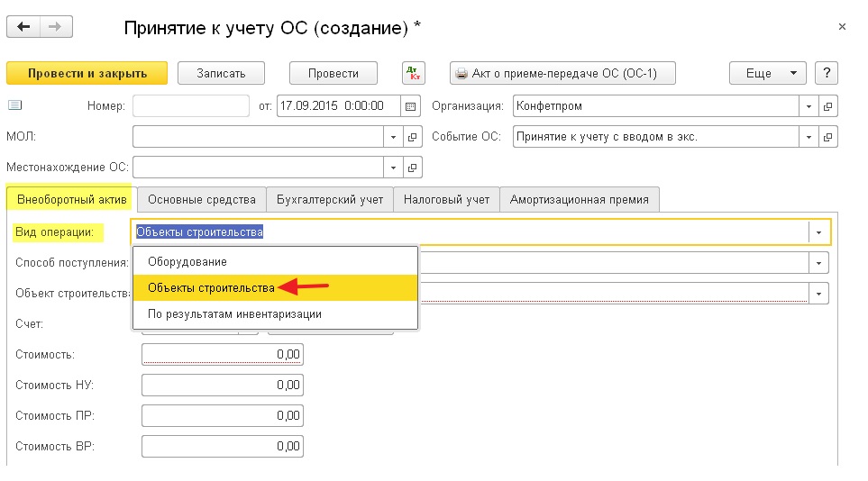Open the Еще menu

coord(768,73)
